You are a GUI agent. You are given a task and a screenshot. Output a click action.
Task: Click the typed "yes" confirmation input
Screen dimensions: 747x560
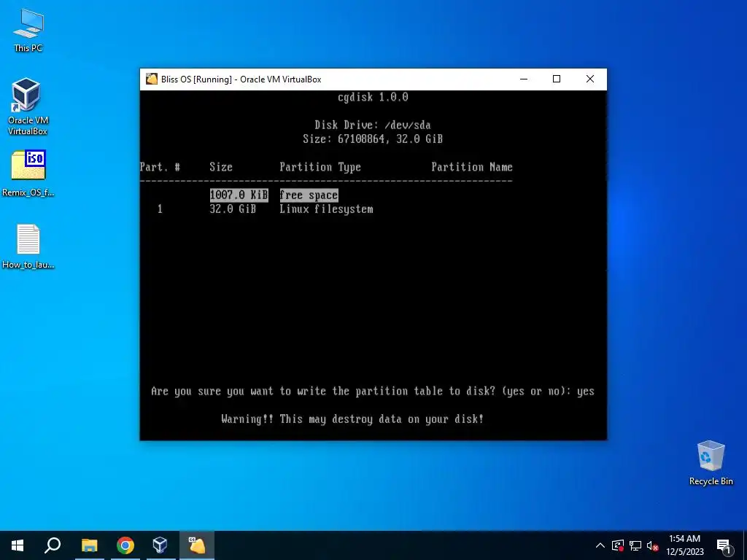pos(586,392)
